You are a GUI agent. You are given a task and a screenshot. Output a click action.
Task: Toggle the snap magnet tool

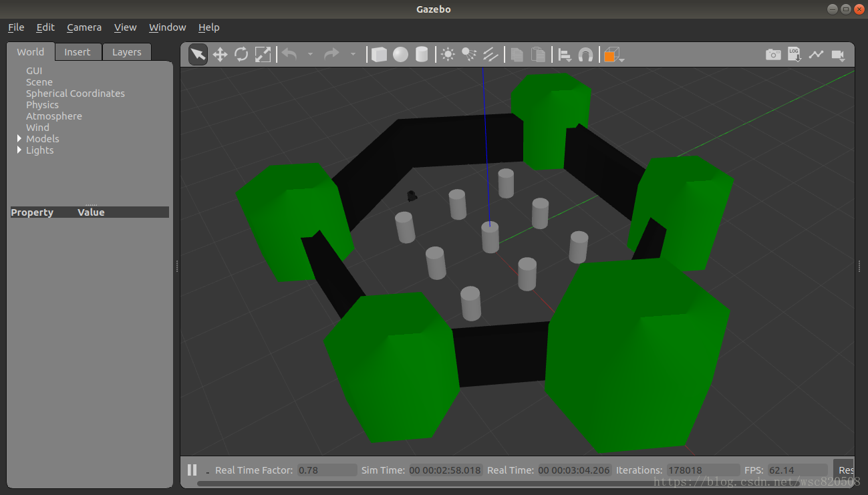pyautogui.click(x=586, y=55)
